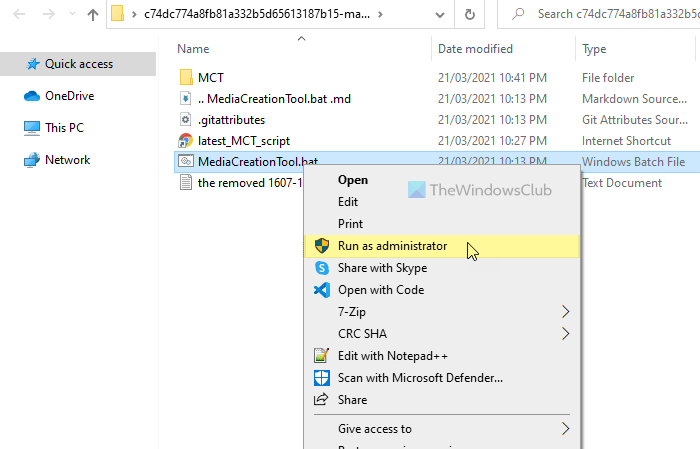Select This PC in the sidebar
700x449 pixels.
64,128
